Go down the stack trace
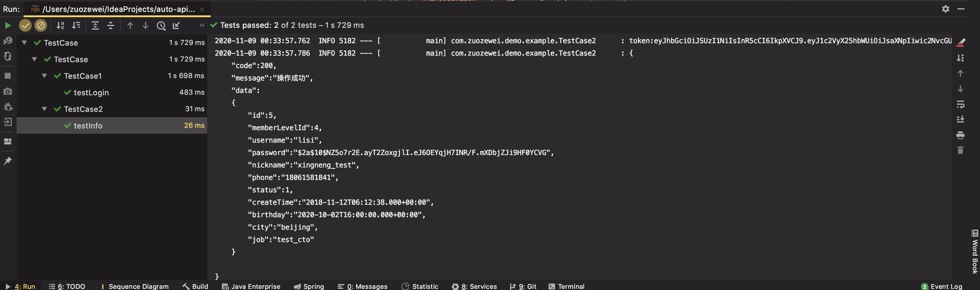Viewport: 980px width, 290px height. pos(960,89)
